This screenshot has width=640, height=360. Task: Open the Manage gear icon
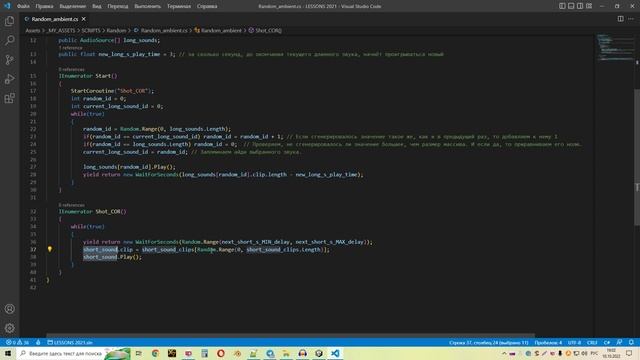[x=9, y=328]
